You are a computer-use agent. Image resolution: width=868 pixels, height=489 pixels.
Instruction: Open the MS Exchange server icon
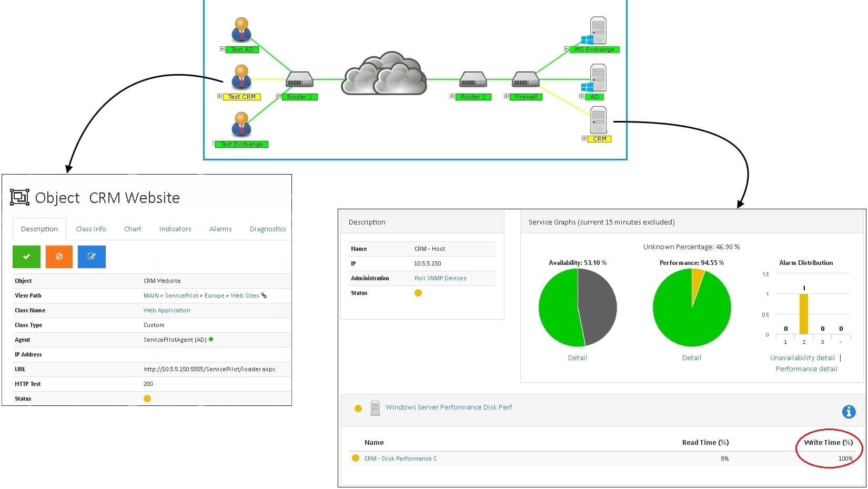tap(594, 30)
